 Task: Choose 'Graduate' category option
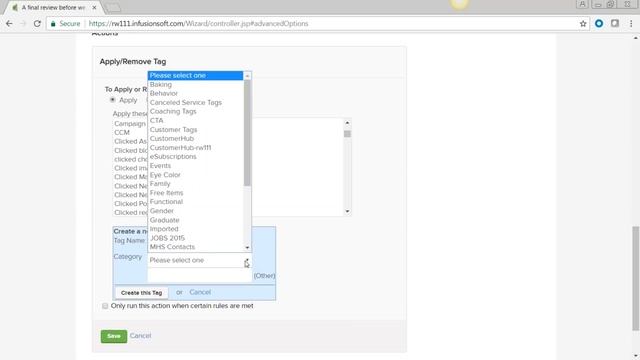tap(196, 220)
